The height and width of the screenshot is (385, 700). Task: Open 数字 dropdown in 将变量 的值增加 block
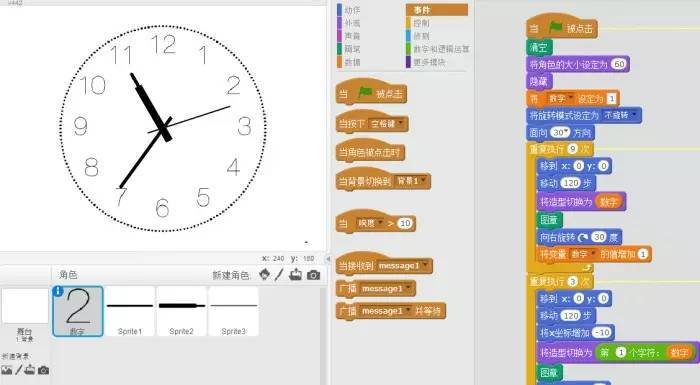pos(583,254)
